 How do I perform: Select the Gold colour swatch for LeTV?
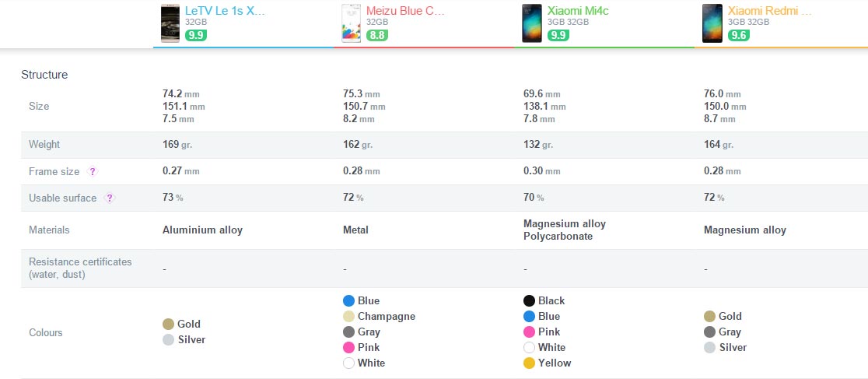(x=168, y=325)
